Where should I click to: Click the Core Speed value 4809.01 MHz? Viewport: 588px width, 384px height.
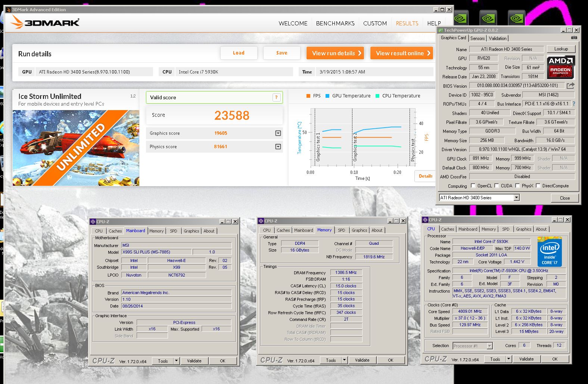coord(470,311)
